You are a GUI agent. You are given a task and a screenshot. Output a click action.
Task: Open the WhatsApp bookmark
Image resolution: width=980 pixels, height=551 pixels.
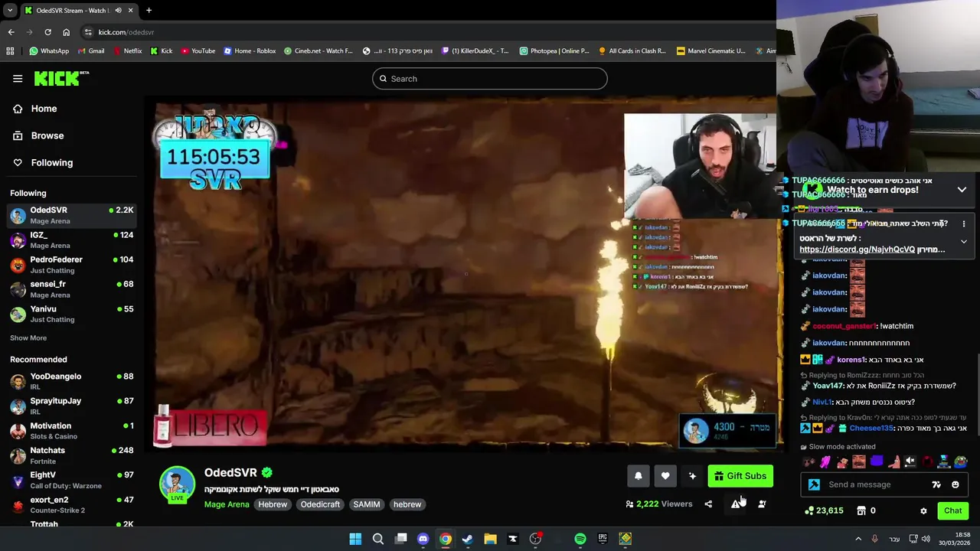click(49, 51)
